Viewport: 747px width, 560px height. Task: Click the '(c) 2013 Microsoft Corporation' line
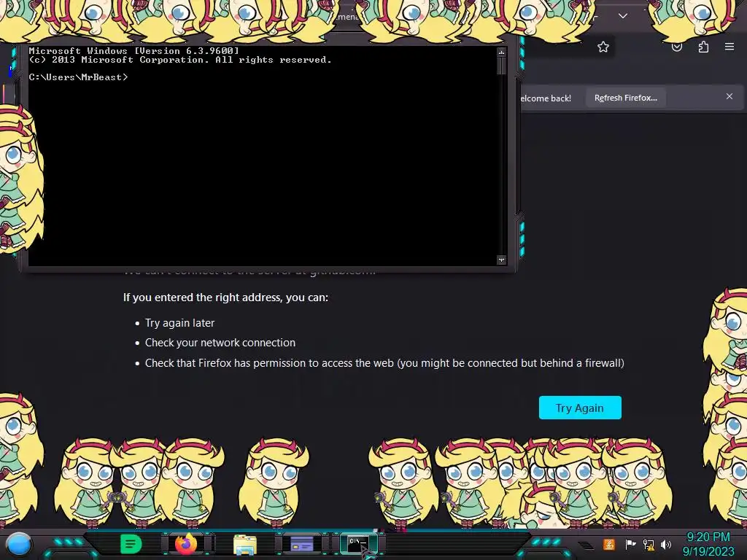pos(180,60)
